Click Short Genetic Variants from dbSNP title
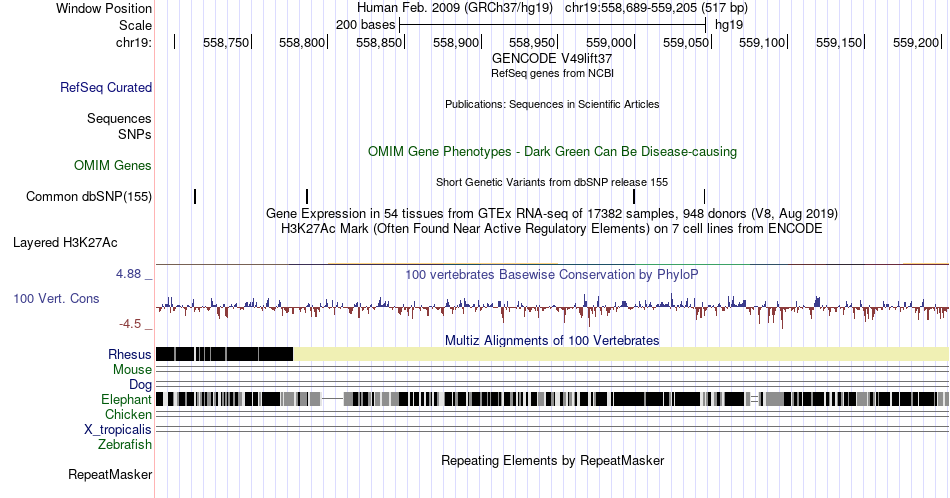 click(552, 182)
